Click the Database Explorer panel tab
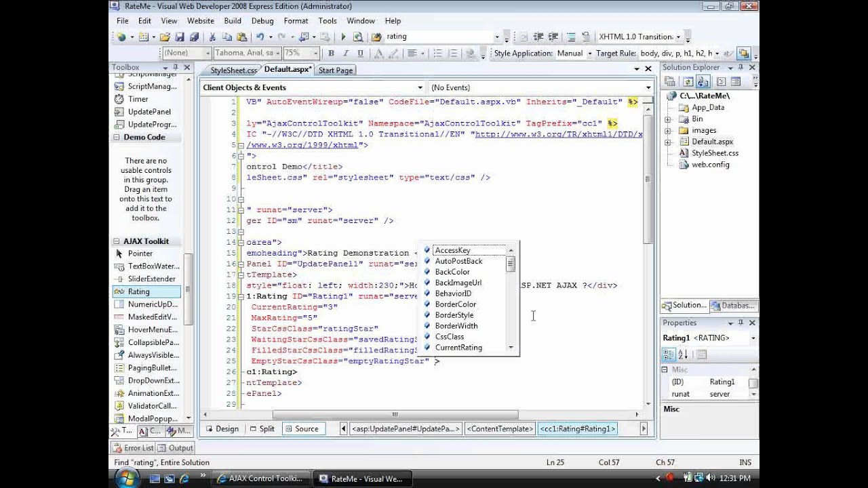868x488 pixels. (734, 306)
